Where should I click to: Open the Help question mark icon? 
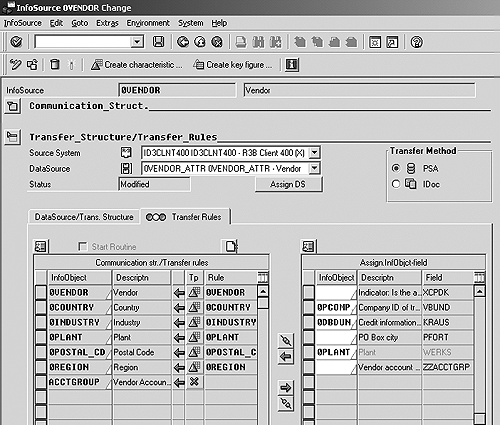coord(416,42)
